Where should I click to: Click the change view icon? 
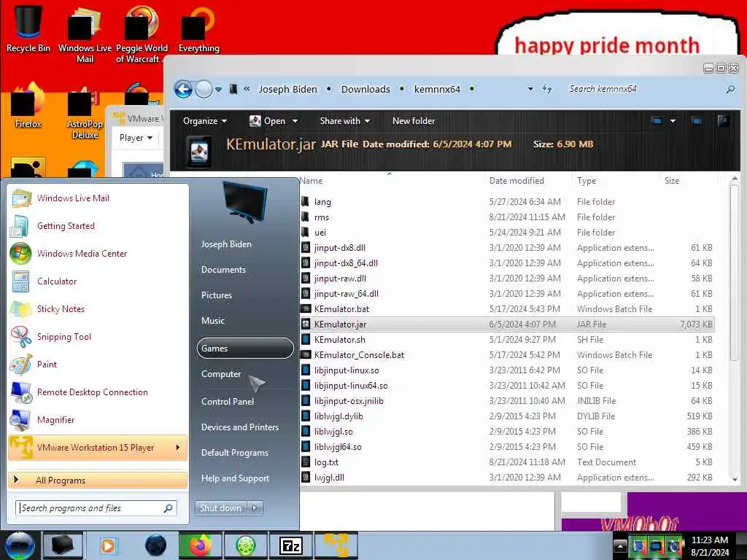click(x=657, y=121)
